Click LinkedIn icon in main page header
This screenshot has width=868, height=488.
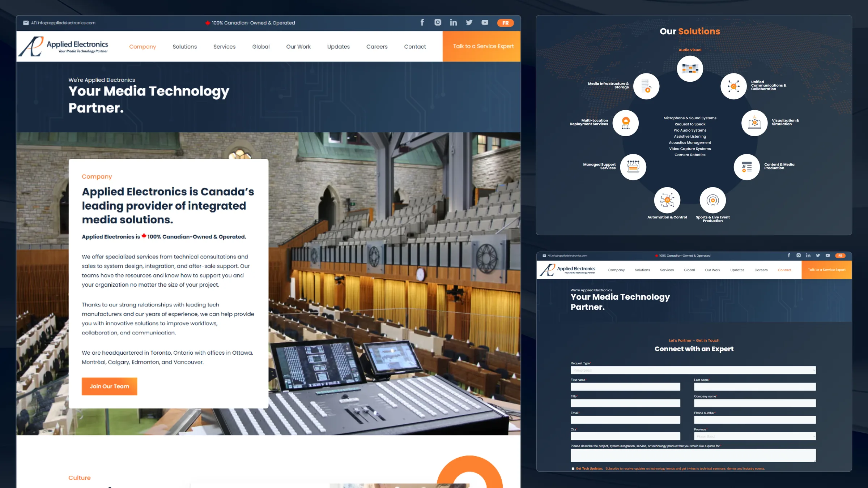[x=453, y=22]
